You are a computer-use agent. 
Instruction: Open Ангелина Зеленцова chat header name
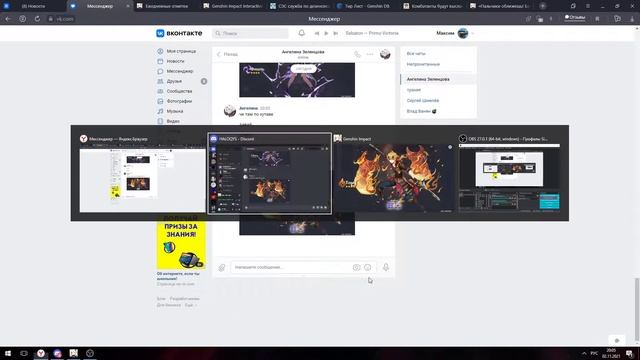pyautogui.click(x=303, y=52)
